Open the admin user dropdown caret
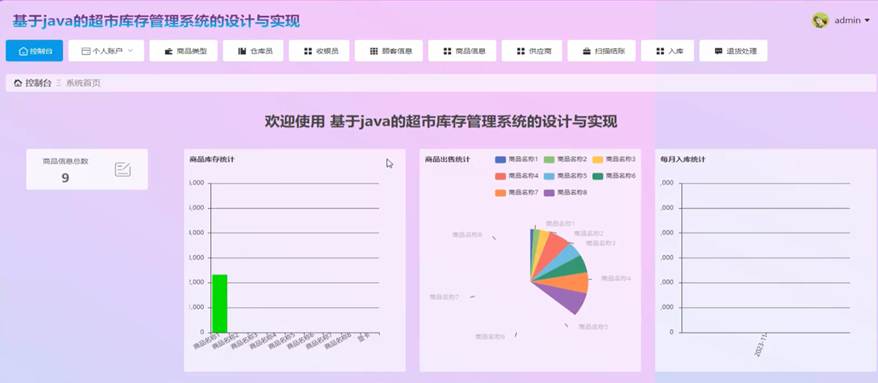878x383 pixels. click(x=867, y=20)
